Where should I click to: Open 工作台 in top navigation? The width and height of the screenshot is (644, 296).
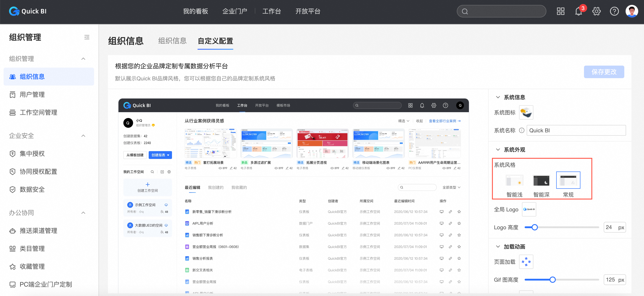click(271, 11)
